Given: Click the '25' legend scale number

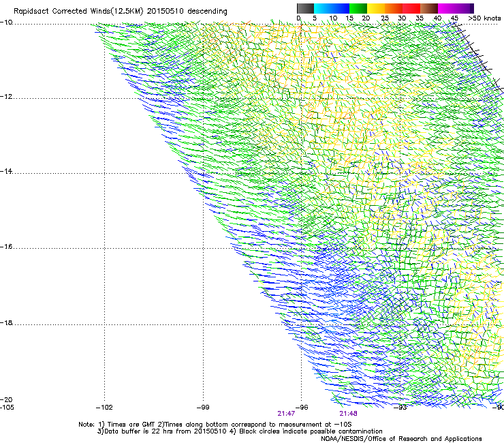Looking at the screenshot, I should [x=384, y=18].
